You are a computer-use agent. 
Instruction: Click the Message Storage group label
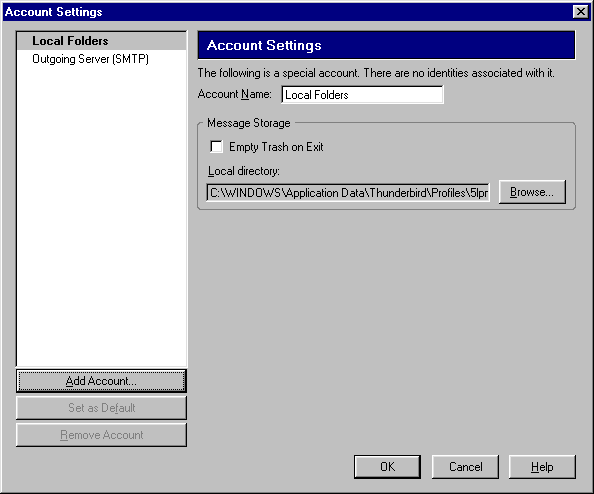click(x=249, y=123)
